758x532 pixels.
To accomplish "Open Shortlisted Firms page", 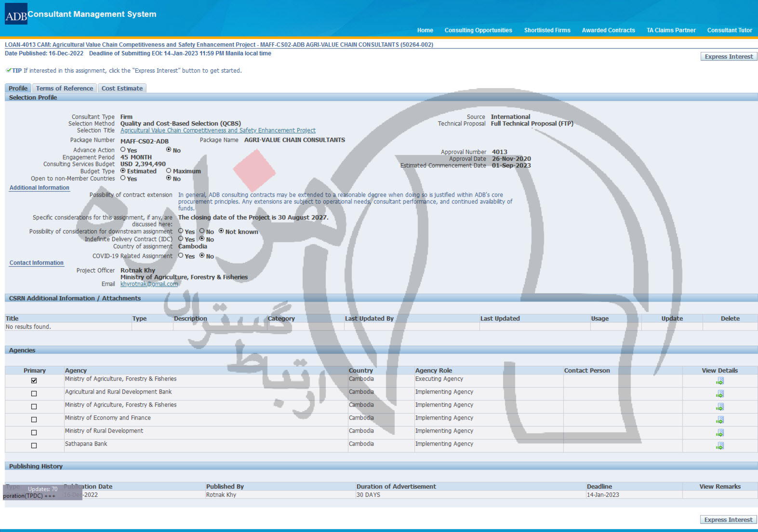I will click(547, 30).
